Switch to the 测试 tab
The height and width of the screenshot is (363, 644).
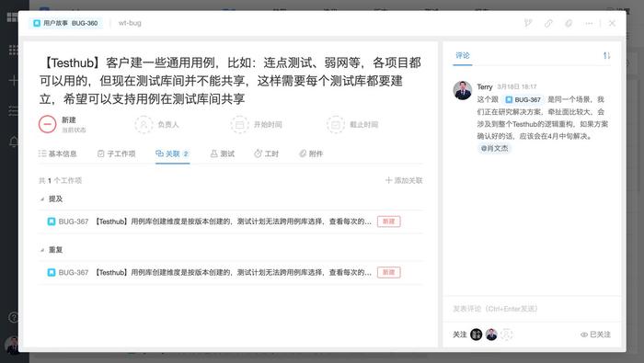pos(223,153)
